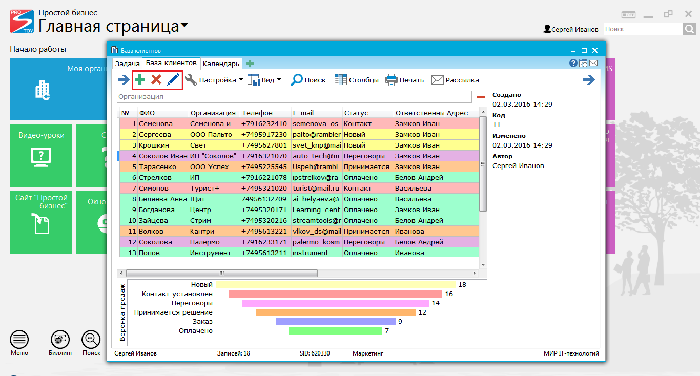Select the row 2 Сергеева client

point(299,134)
